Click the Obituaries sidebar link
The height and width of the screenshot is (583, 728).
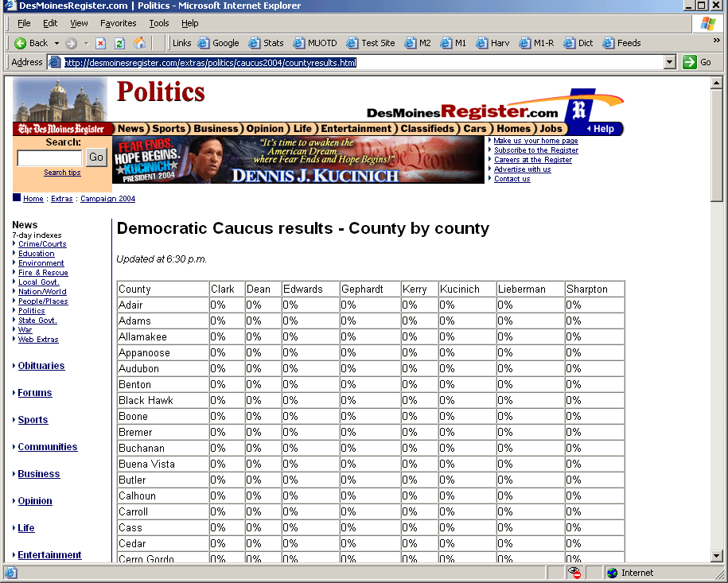(41, 366)
